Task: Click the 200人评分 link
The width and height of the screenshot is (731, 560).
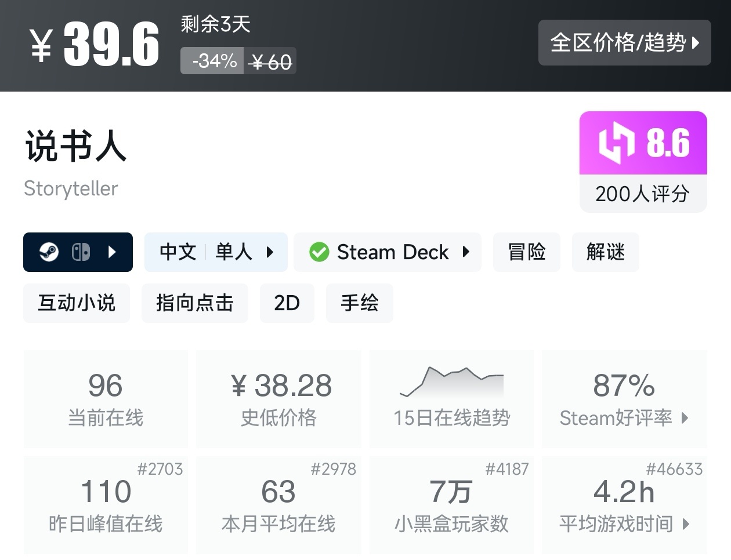Action: pos(642,194)
